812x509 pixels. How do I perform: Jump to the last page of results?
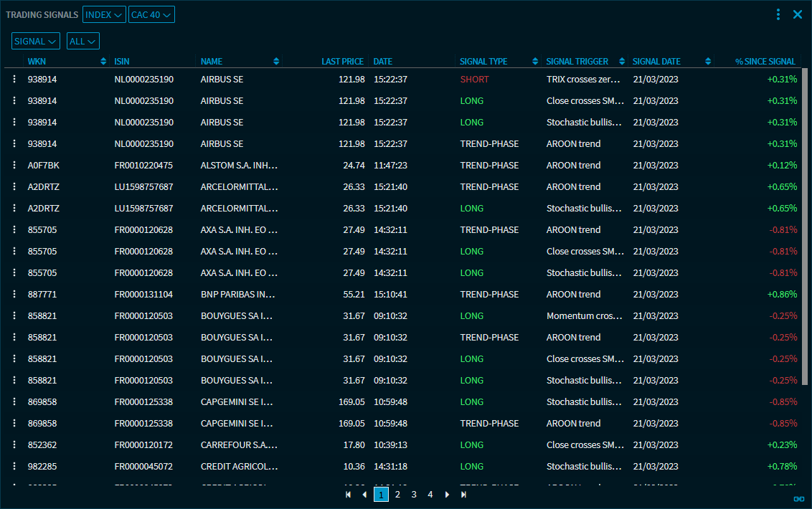pyautogui.click(x=464, y=495)
